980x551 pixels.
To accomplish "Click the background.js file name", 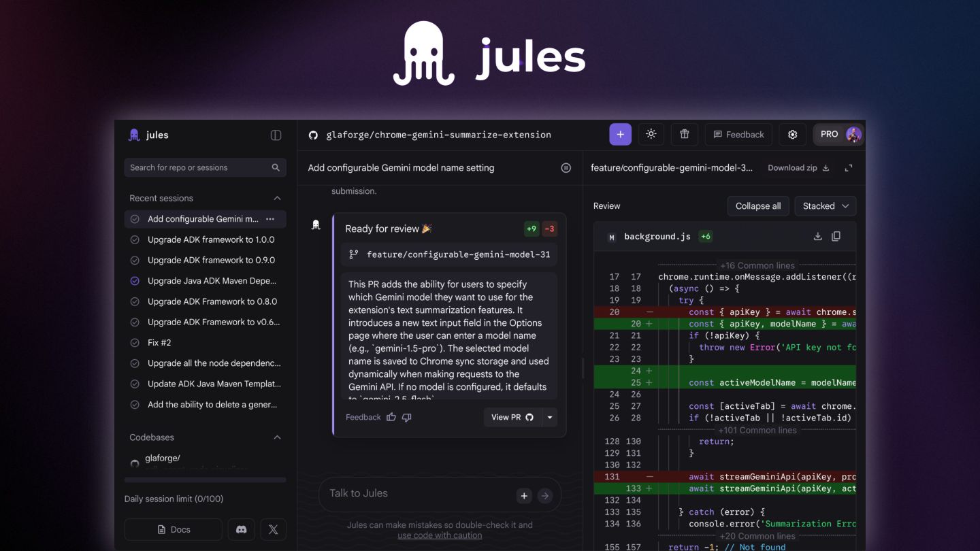I will [x=657, y=237].
